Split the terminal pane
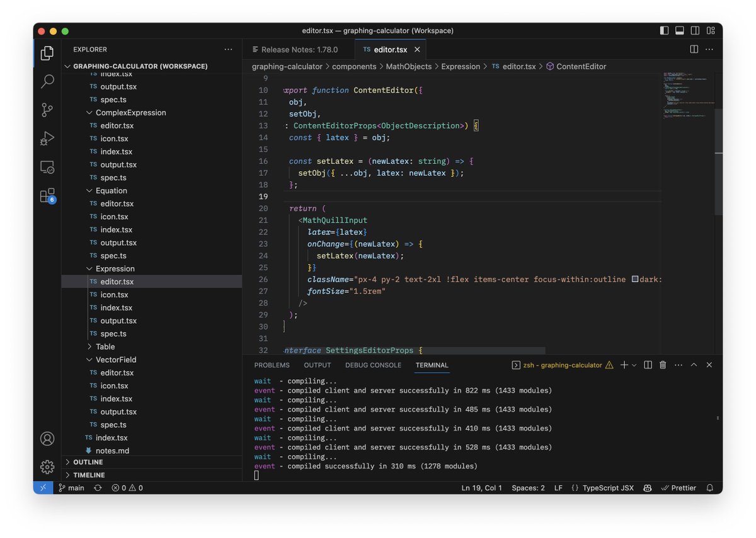 coord(648,365)
